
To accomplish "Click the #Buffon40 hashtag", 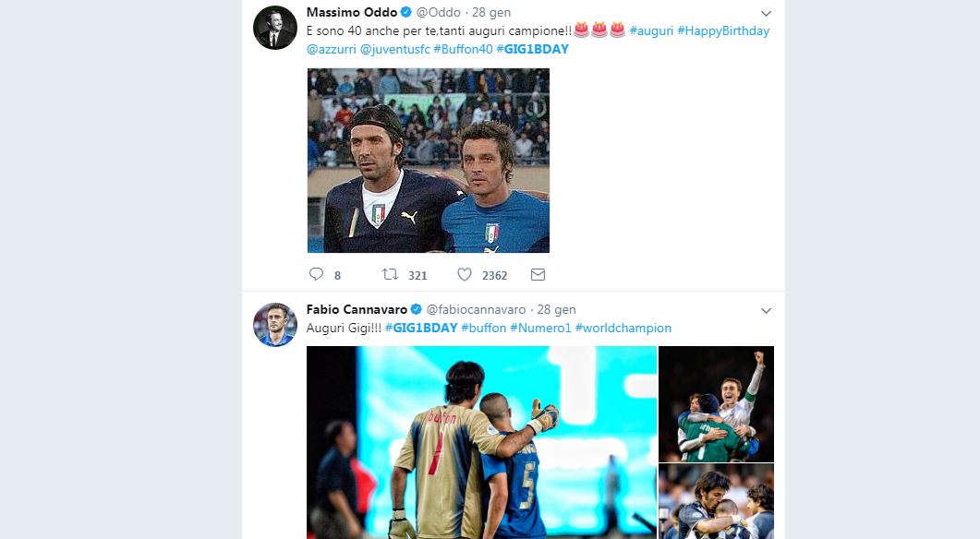I will click(465, 49).
